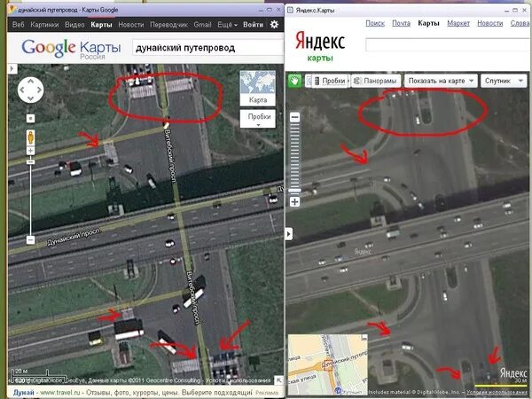
Task: Click the Войти sign-in button
Action: (253, 25)
